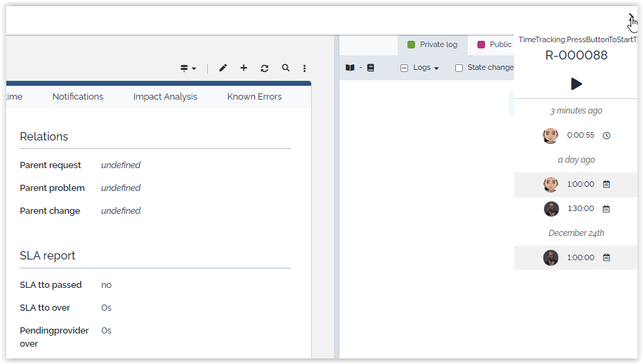Click the magnifier search icon
The image size is (643, 364).
[285, 68]
